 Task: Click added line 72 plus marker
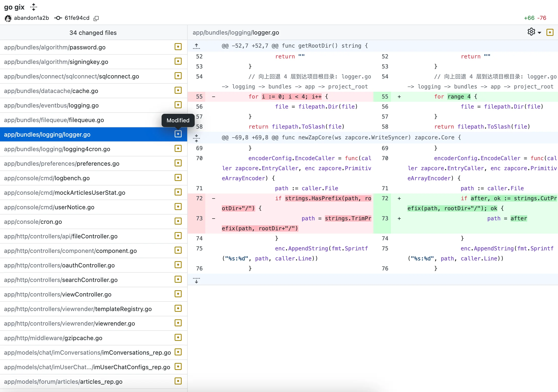click(x=399, y=199)
